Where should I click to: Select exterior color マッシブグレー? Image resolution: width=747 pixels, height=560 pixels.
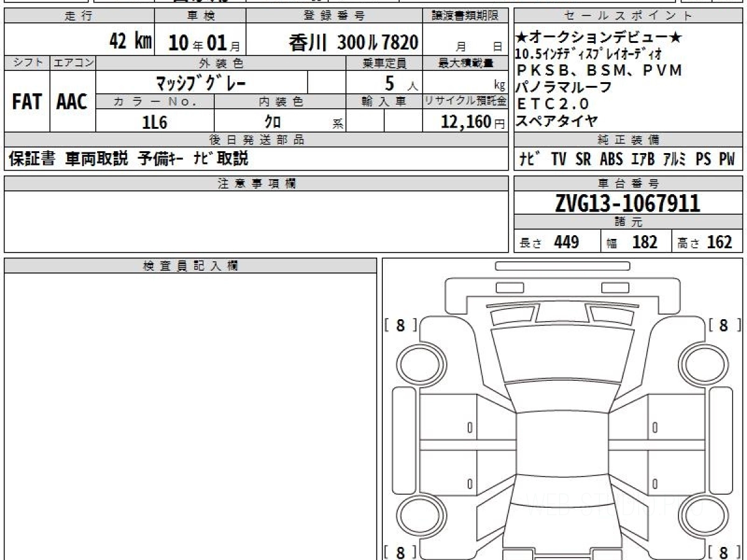coord(201,82)
